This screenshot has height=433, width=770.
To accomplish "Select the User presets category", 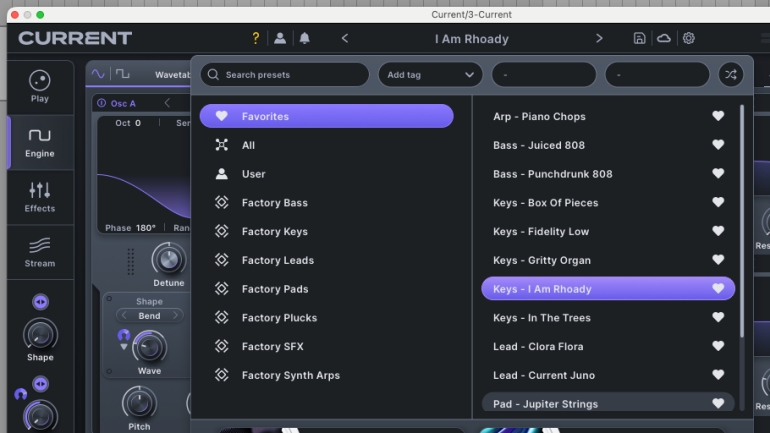I will coord(327,174).
